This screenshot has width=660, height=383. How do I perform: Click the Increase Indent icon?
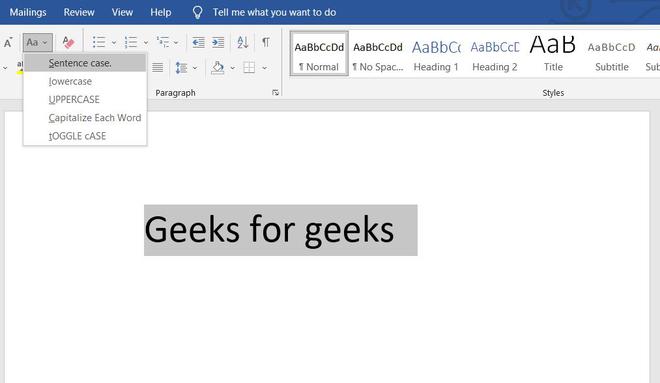(x=218, y=42)
